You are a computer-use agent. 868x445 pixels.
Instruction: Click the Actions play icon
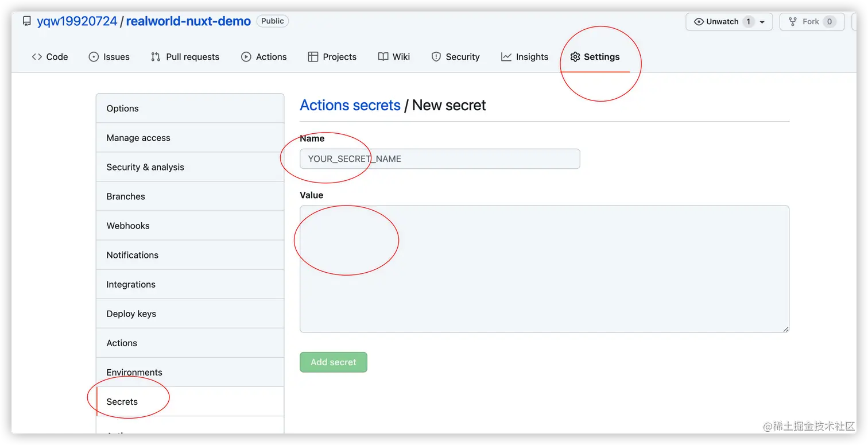click(246, 57)
